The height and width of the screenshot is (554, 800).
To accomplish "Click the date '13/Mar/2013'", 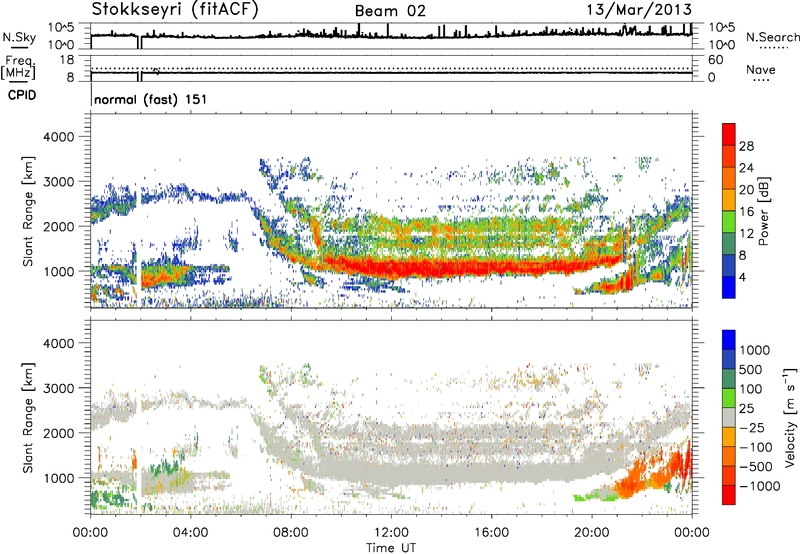I will tap(639, 9).
